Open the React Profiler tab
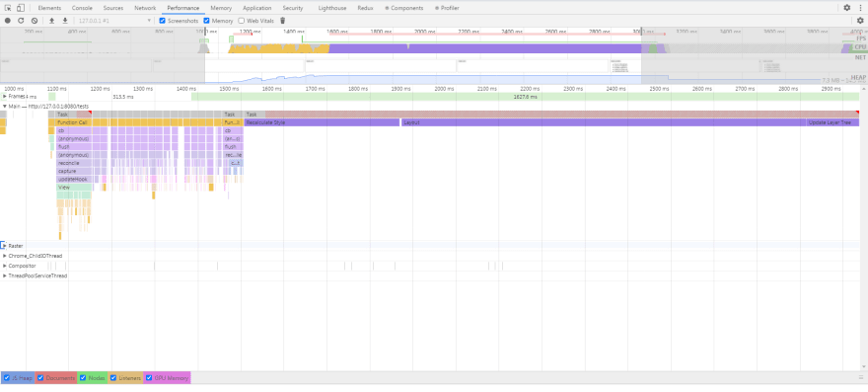868x392 pixels. point(447,8)
